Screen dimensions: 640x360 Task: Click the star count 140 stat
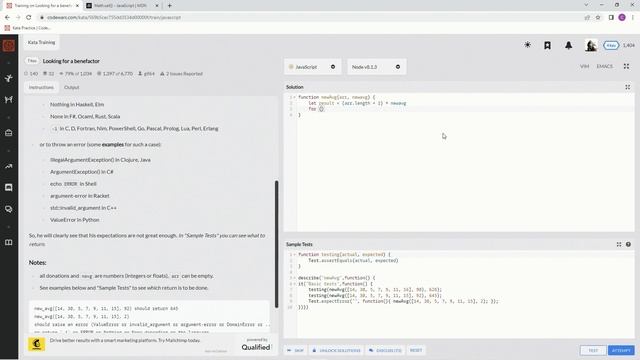[31, 74]
